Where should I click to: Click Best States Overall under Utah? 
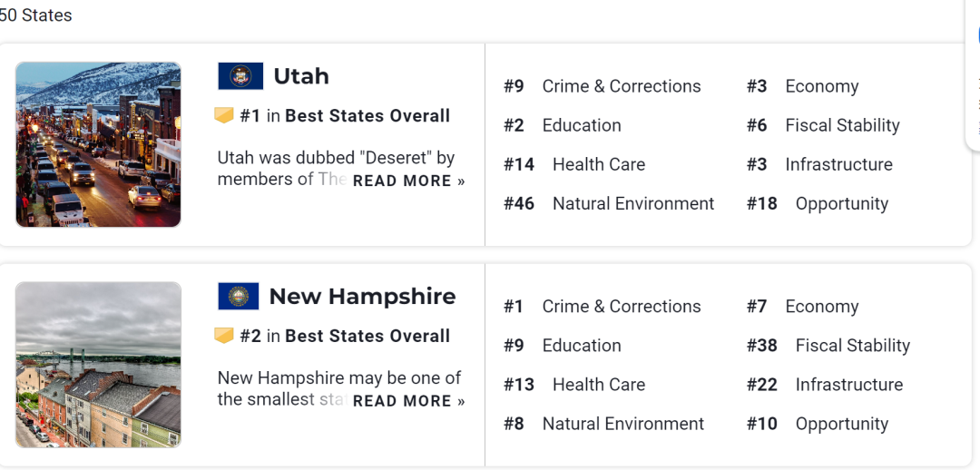367,115
